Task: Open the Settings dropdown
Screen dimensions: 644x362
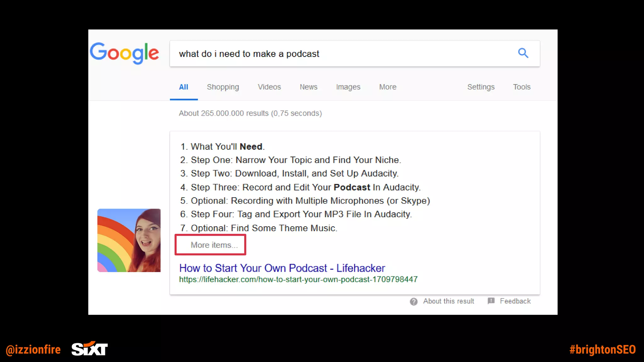Action: (480, 87)
